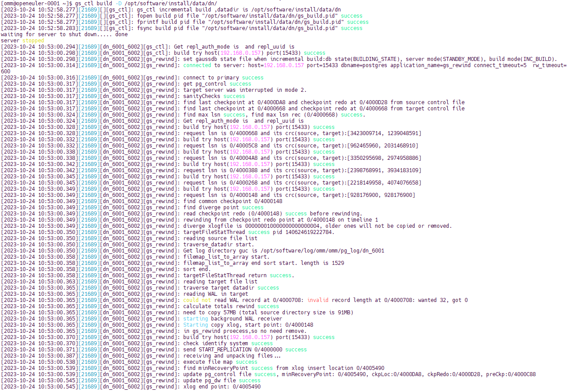The image size is (571, 392).
Task: Click the 'find diverge point success' line
Action: [132, 207]
